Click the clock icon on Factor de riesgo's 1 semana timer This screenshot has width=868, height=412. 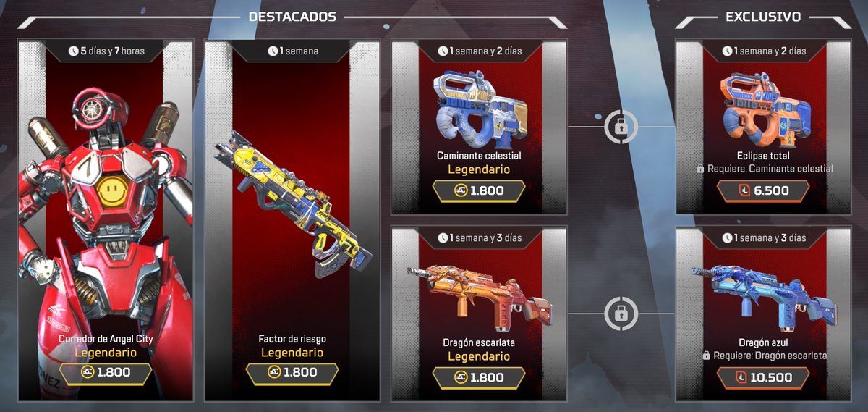click(x=272, y=51)
